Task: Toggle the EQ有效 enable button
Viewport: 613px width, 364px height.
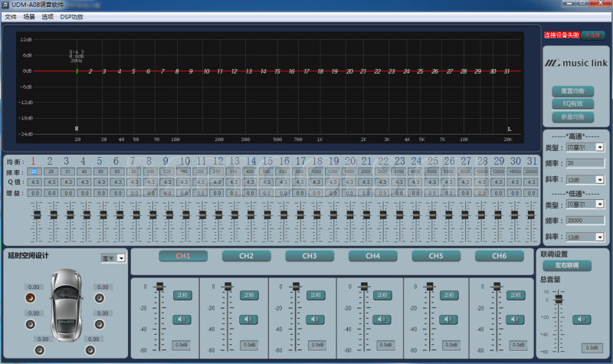Action: pos(572,103)
